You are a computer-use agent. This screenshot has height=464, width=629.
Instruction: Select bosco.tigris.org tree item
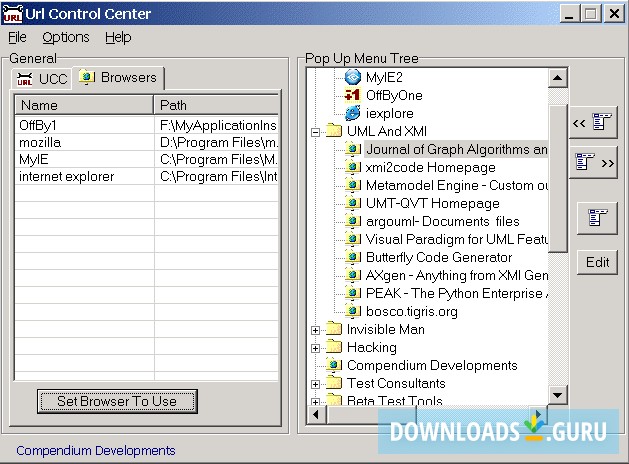(x=412, y=312)
